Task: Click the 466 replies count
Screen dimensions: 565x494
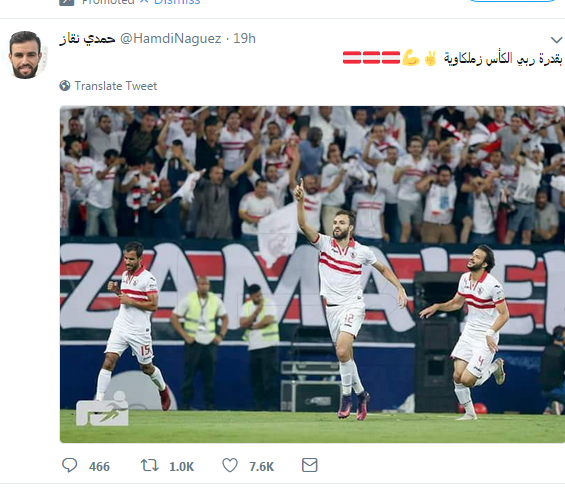Action: click(x=99, y=467)
